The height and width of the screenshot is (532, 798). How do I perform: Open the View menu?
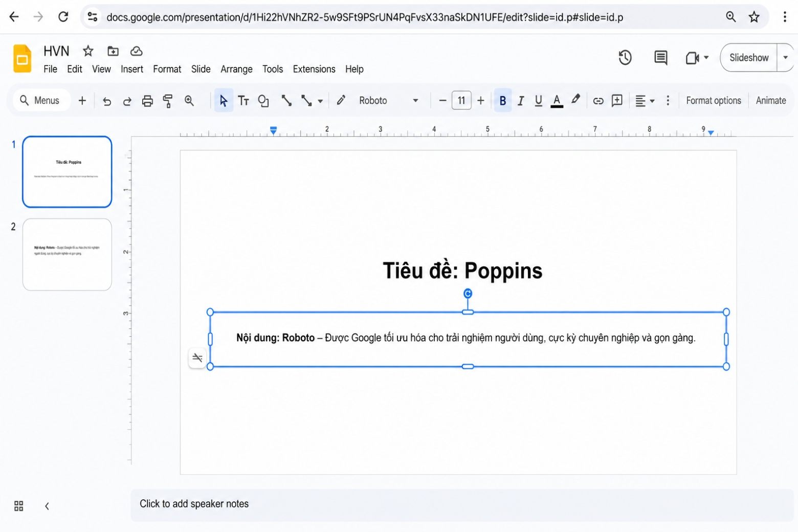[x=101, y=69]
